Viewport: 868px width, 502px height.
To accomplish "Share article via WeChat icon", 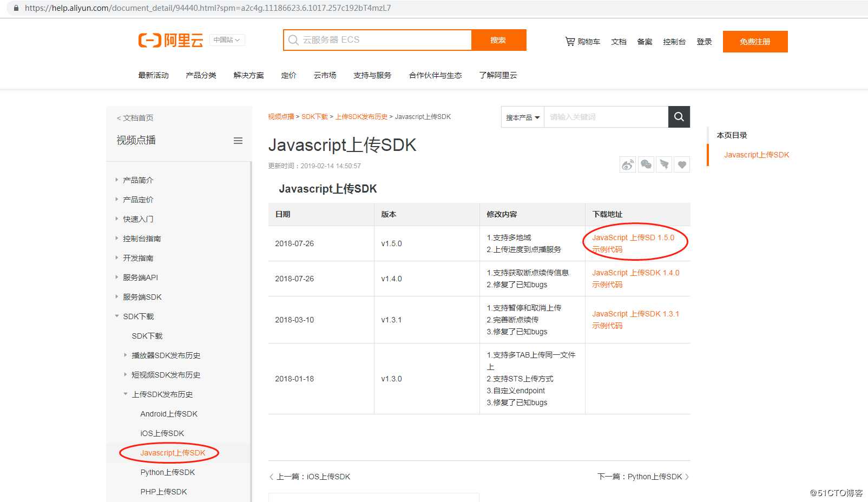I will (x=646, y=164).
